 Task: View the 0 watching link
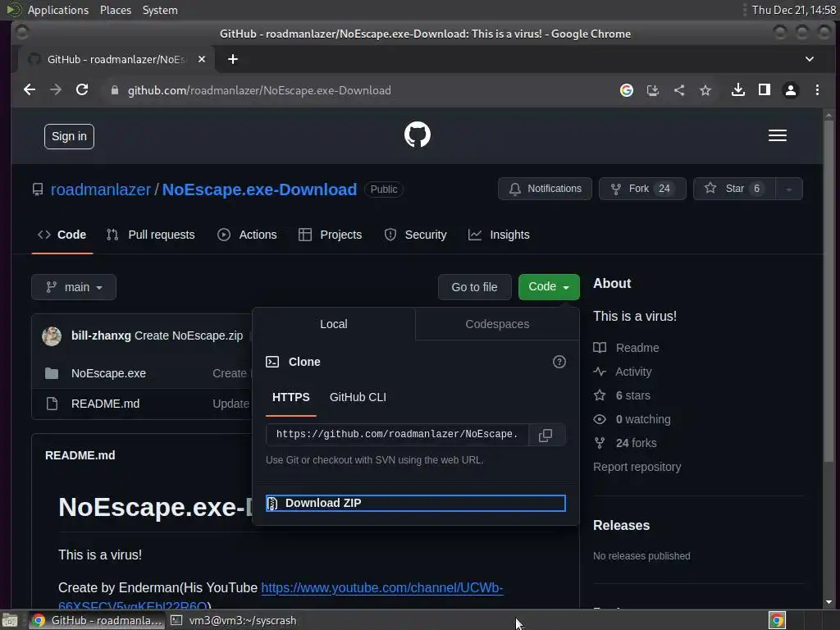pos(632,419)
